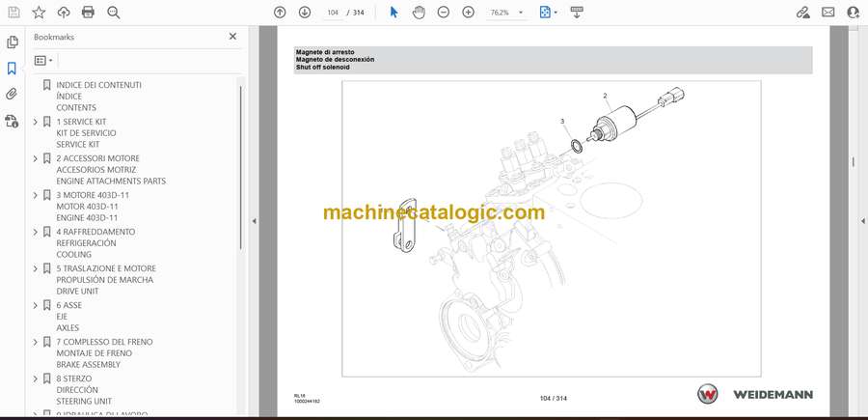Viewport: 868px width, 420px height.
Task: Send the file by email
Action: coord(828,13)
